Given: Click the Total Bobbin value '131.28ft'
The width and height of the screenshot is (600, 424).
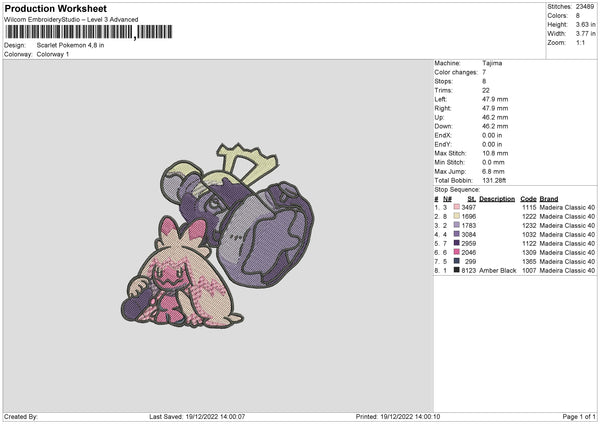Looking at the screenshot, I should [494, 180].
